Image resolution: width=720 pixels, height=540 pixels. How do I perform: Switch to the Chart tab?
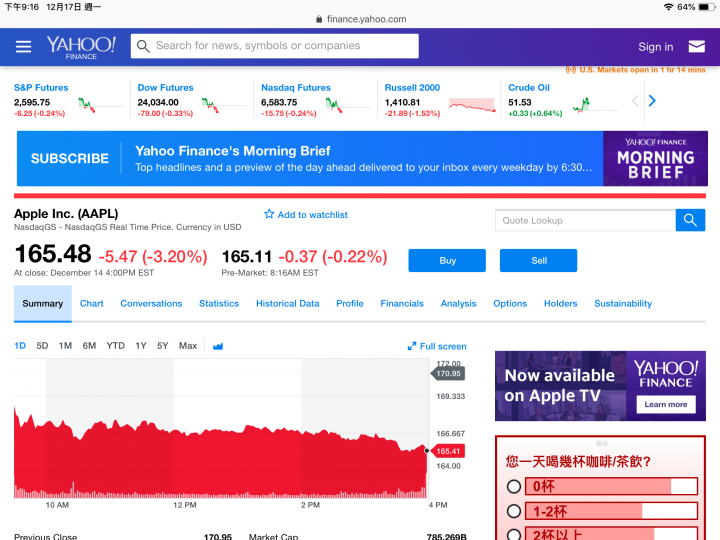point(91,304)
